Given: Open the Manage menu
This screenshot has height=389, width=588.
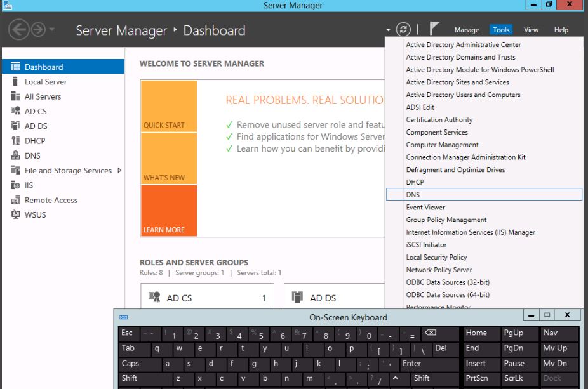Looking at the screenshot, I should [x=466, y=30].
